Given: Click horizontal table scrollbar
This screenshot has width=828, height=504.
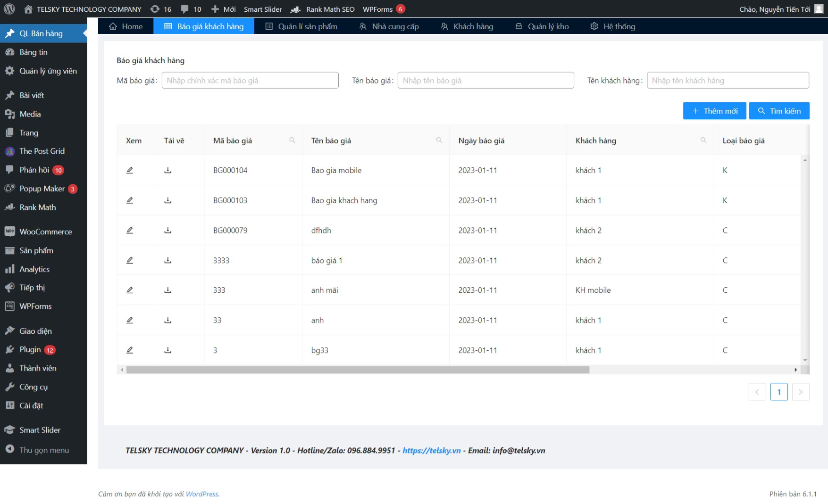Looking at the screenshot, I should [x=358, y=370].
